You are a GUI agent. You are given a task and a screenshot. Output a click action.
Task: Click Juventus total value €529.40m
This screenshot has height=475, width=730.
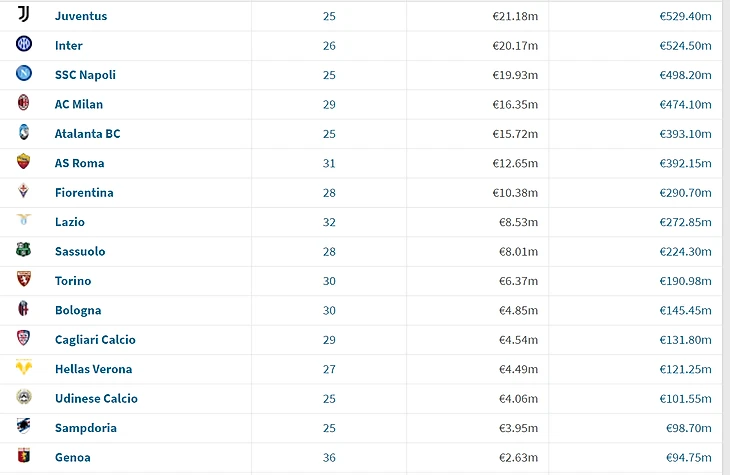[685, 16]
